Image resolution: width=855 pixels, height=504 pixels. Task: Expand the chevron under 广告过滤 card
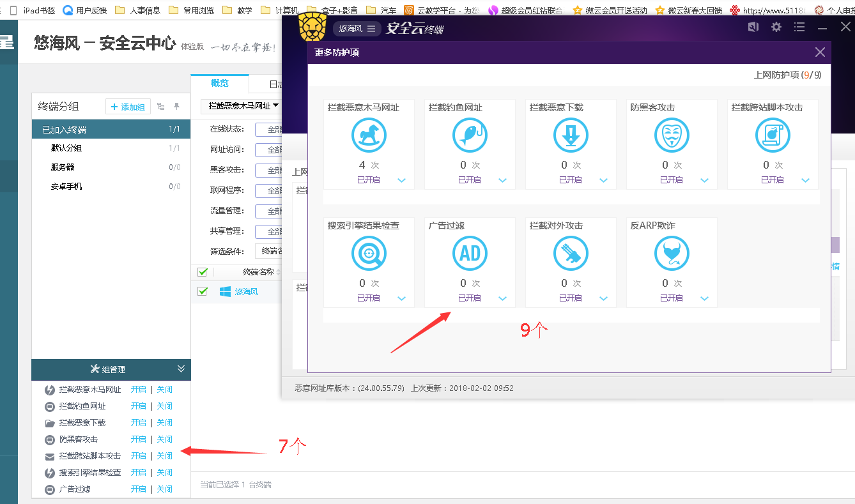click(502, 298)
